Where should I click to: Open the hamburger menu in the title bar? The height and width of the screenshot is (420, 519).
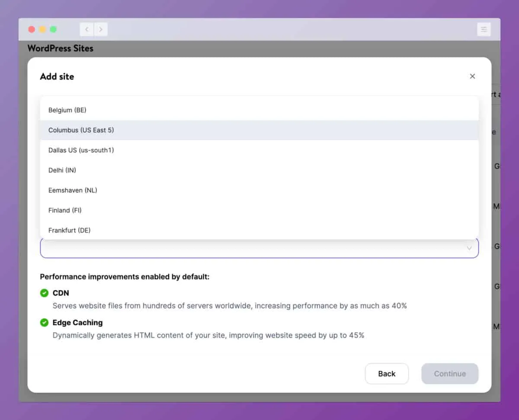(x=484, y=29)
